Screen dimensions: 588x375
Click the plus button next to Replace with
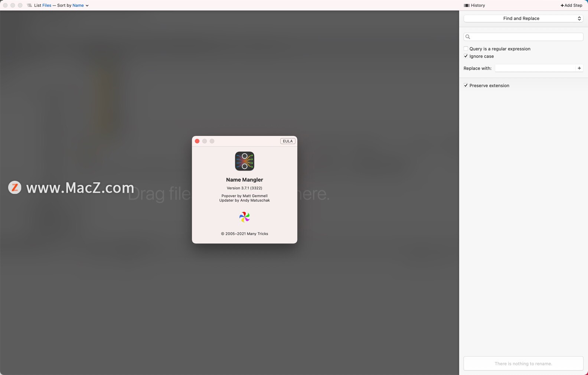tap(579, 68)
